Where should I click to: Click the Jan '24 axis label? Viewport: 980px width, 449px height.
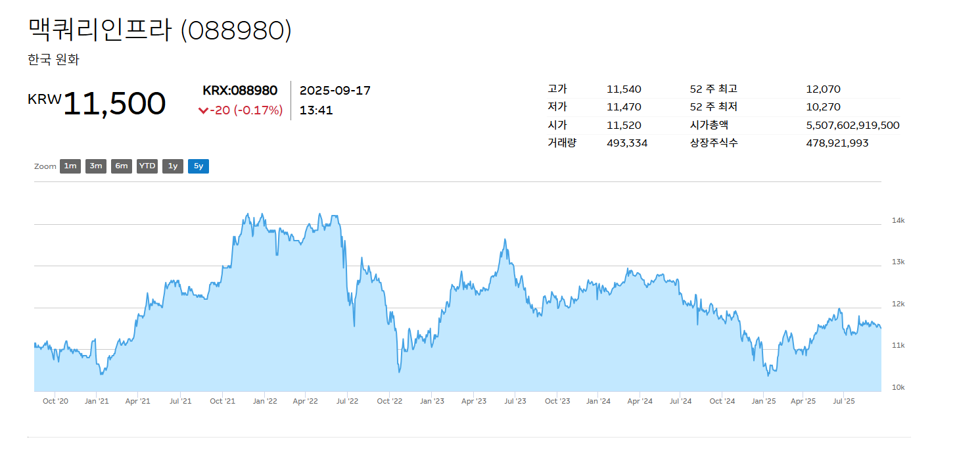click(598, 400)
